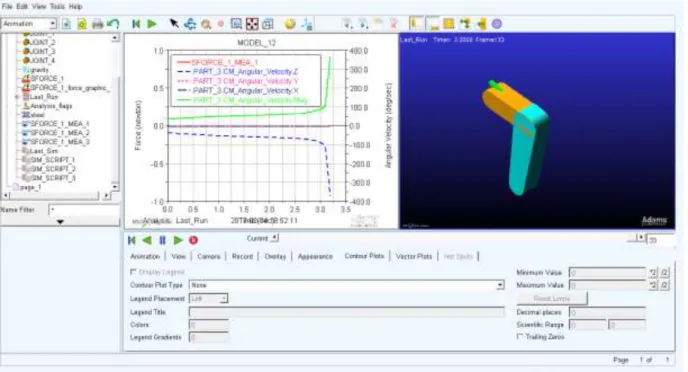Expand the Last_Run tree node
The width and height of the screenshot is (688, 372).
[18, 97]
